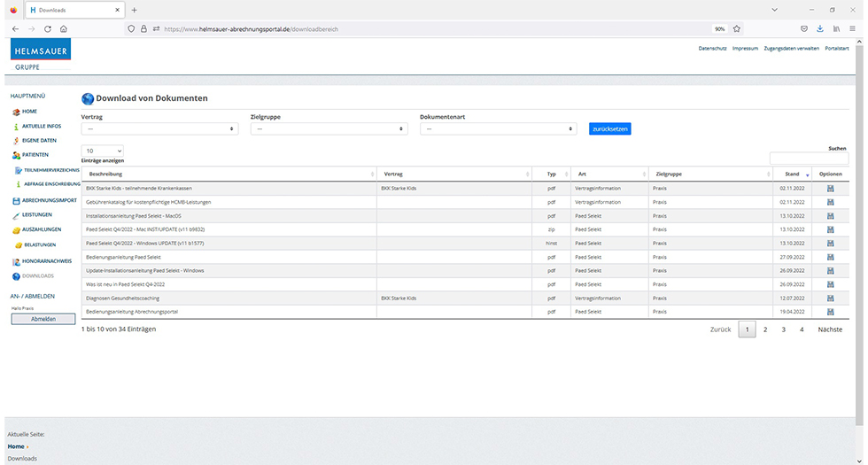Click the zurücksetzen button
Viewport: 868px width, 465px height.
(x=610, y=129)
